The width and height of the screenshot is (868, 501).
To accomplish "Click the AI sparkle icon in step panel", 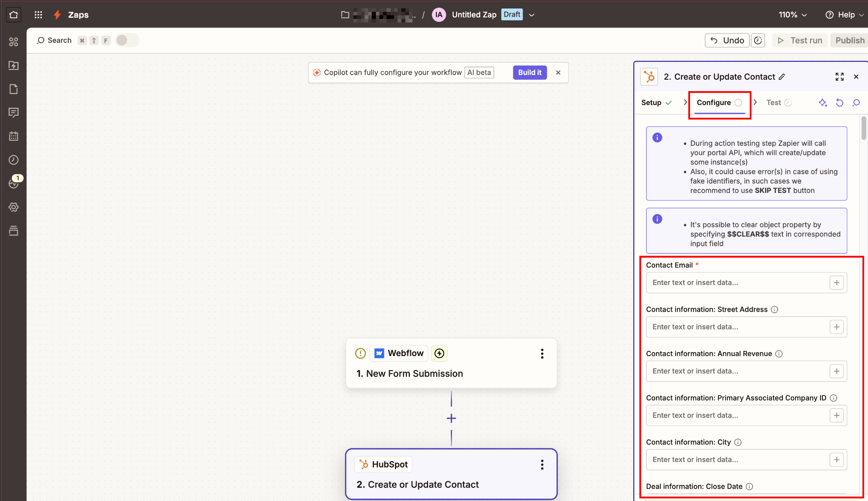I will (823, 103).
